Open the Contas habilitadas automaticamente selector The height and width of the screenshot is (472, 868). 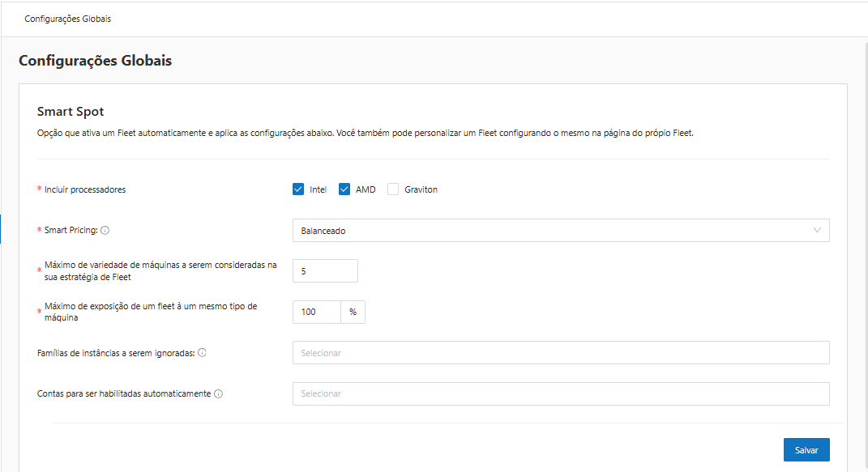560,394
